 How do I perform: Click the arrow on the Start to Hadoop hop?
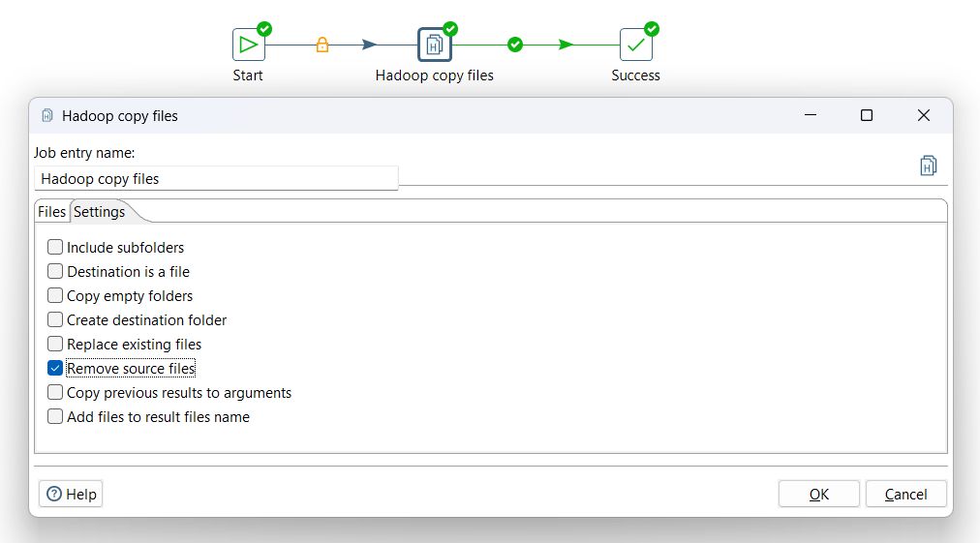point(370,45)
